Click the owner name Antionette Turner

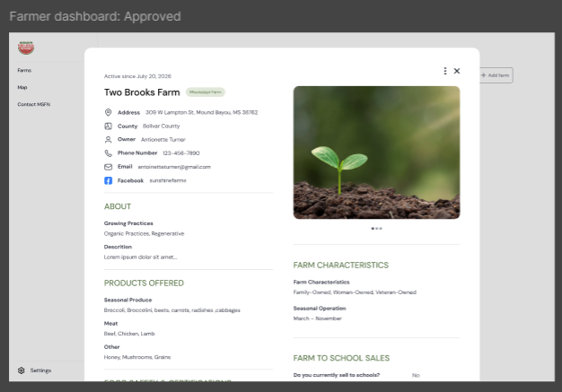coord(163,140)
